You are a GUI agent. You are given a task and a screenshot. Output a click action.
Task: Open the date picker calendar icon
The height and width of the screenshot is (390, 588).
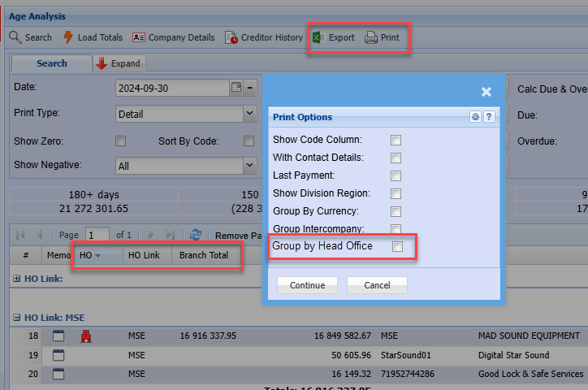pos(237,87)
